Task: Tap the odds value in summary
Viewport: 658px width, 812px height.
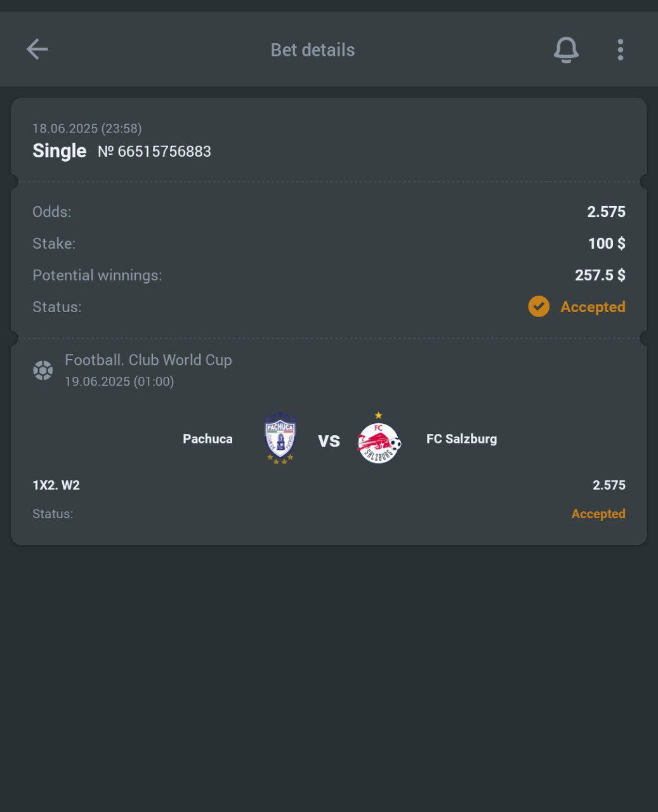Action: pos(606,212)
